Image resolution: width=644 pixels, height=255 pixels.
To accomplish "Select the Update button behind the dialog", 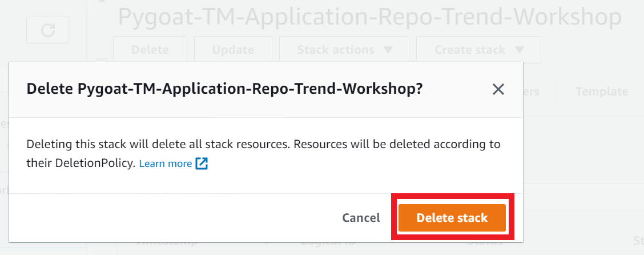I will pos(233,50).
